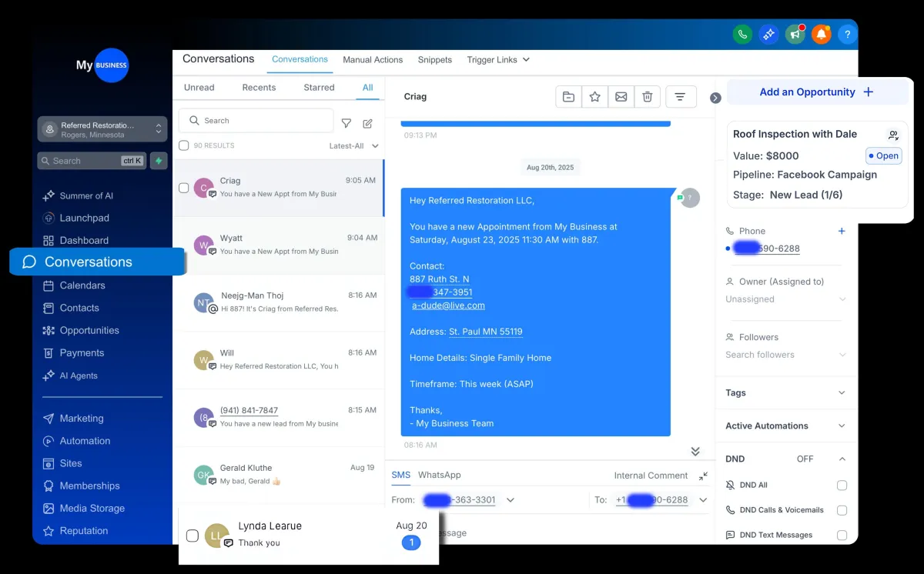Expand message composer with arrows icon
Screen dimensions: 924x574
click(703, 476)
